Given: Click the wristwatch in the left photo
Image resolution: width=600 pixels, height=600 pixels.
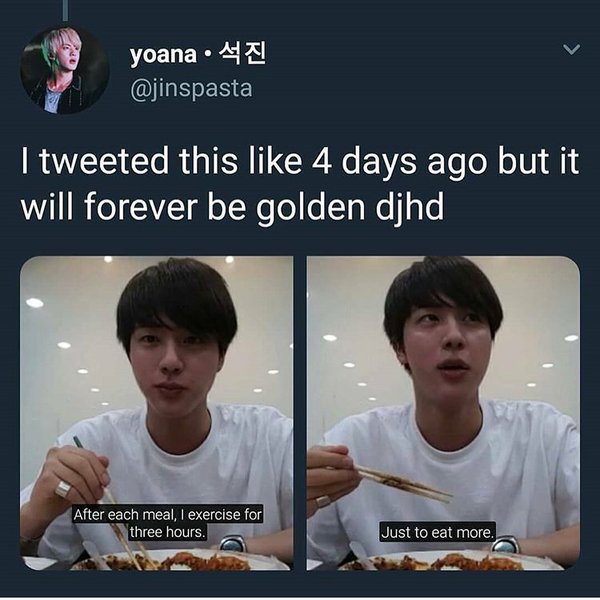Looking at the screenshot, I should [232, 544].
